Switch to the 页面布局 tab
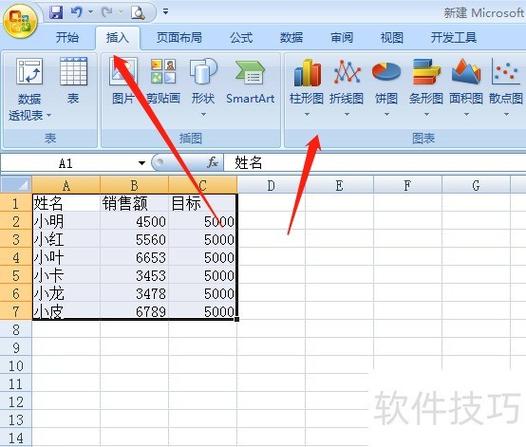Image resolution: width=526 pixels, height=447 pixels. point(179,37)
